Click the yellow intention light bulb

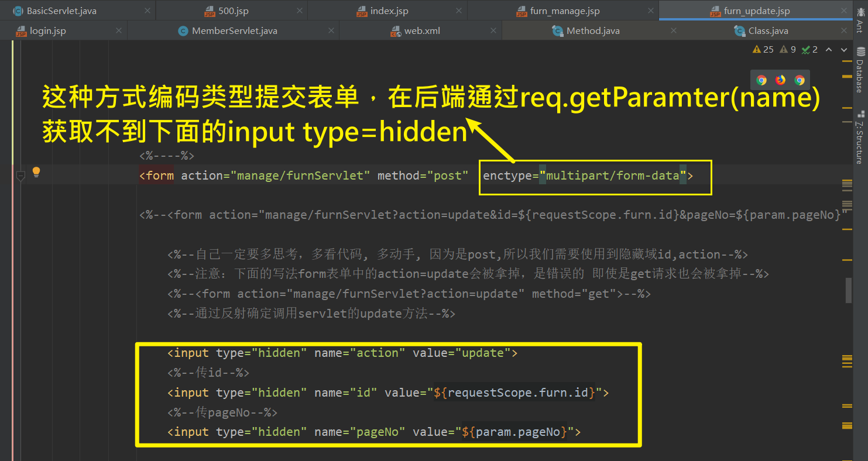pyautogui.click(x=36, y=172)
